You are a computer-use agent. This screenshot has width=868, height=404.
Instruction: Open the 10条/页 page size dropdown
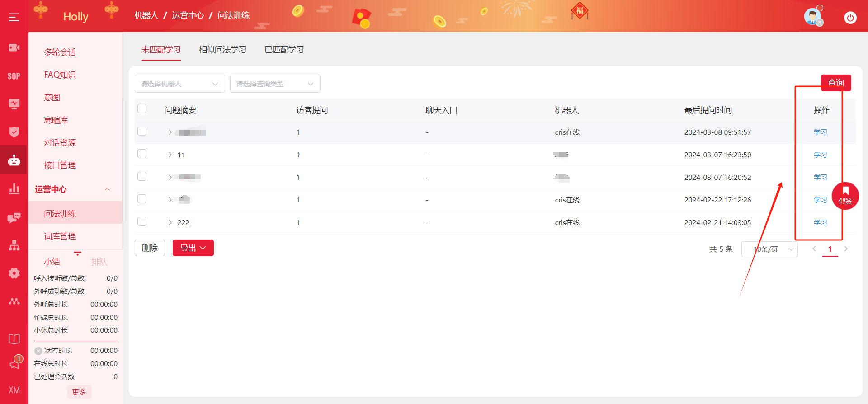pyautogui.click(x=769, y=249)
